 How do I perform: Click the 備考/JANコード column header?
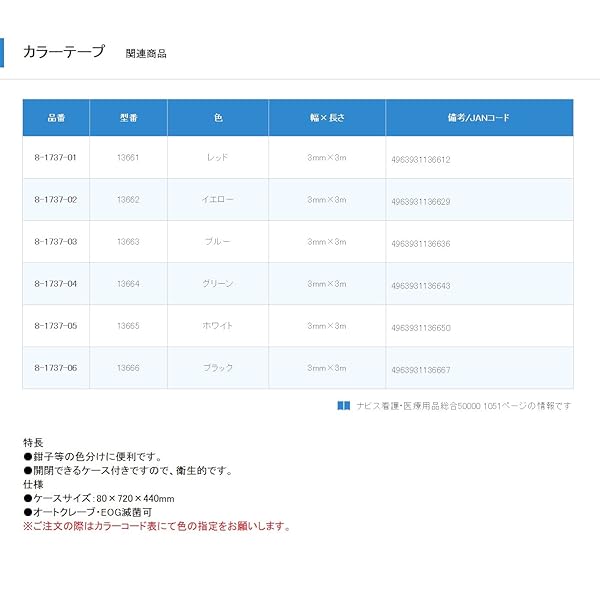[x=479, y=118]
